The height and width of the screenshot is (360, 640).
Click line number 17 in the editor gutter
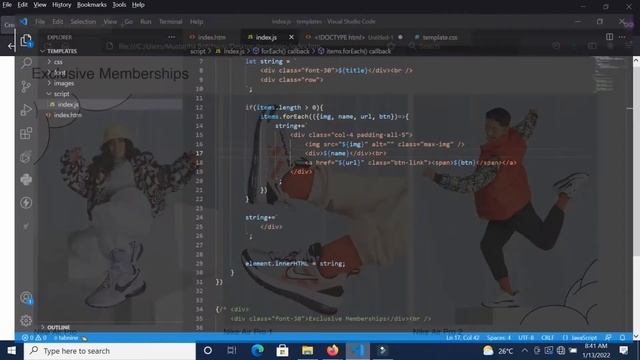[199, 153]
